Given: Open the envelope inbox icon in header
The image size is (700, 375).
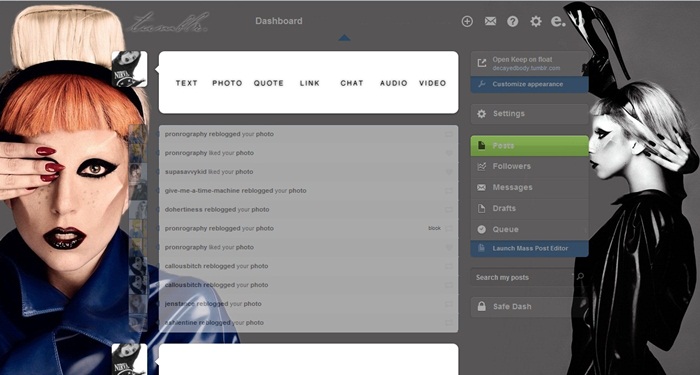Looking at the screenshot, I should coord(490,21).
